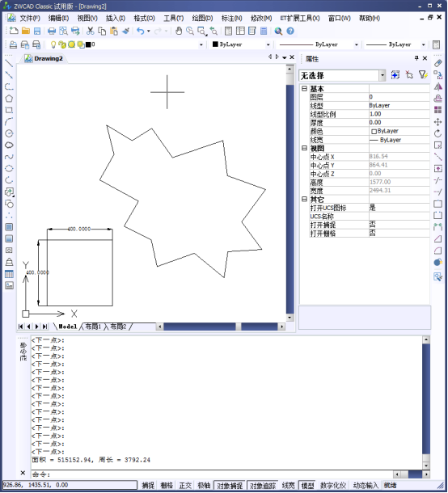The image size is (448, 493).
Task: Click the New file icon
Action: (14, 31)
